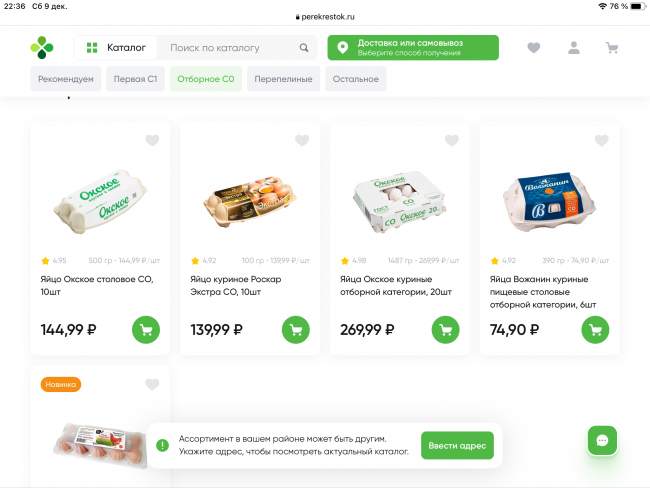Image resolution: width=650 pixels, height=488 pixels.
Task: Open the favorites heart icon in header
Action: [x=534, y=48]
